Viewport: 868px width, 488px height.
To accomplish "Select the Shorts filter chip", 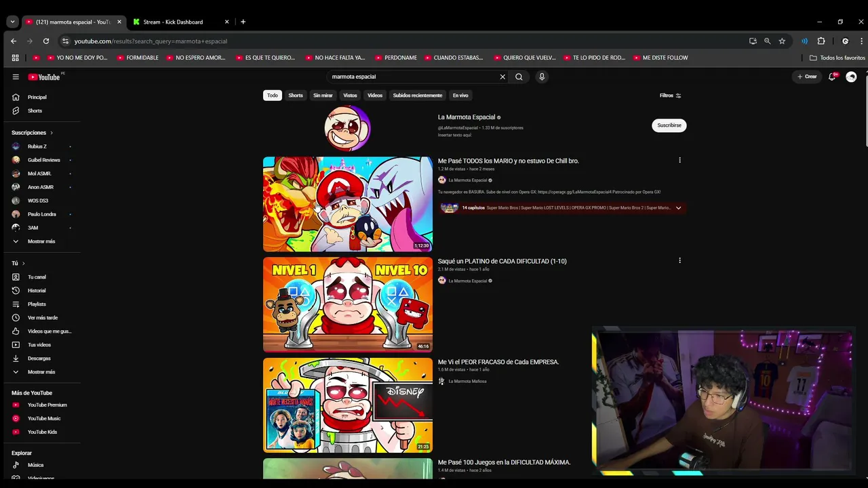I will [296, 96].
